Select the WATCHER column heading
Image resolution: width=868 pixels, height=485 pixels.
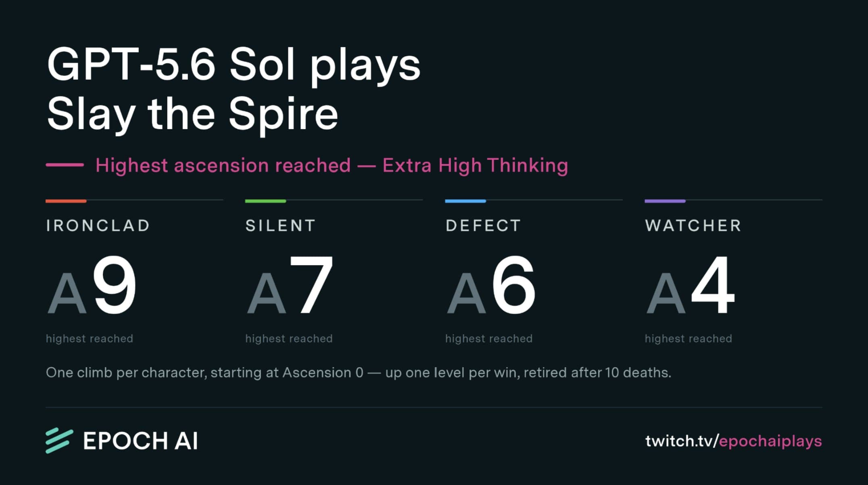click(693, 226)
